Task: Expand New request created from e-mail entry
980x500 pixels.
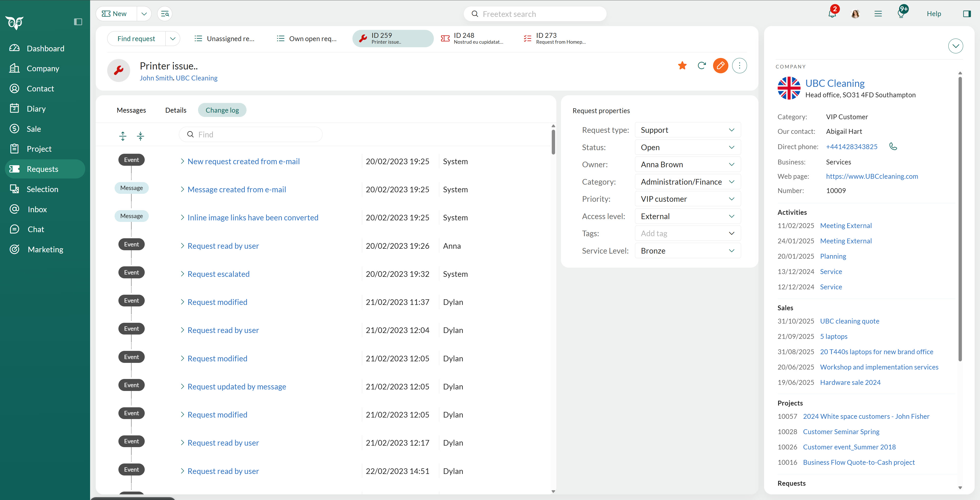Action: pos(182,161)
